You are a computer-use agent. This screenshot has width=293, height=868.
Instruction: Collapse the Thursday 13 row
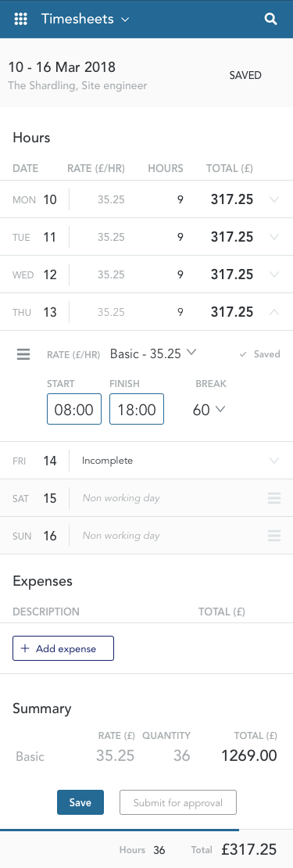[273, 312]
